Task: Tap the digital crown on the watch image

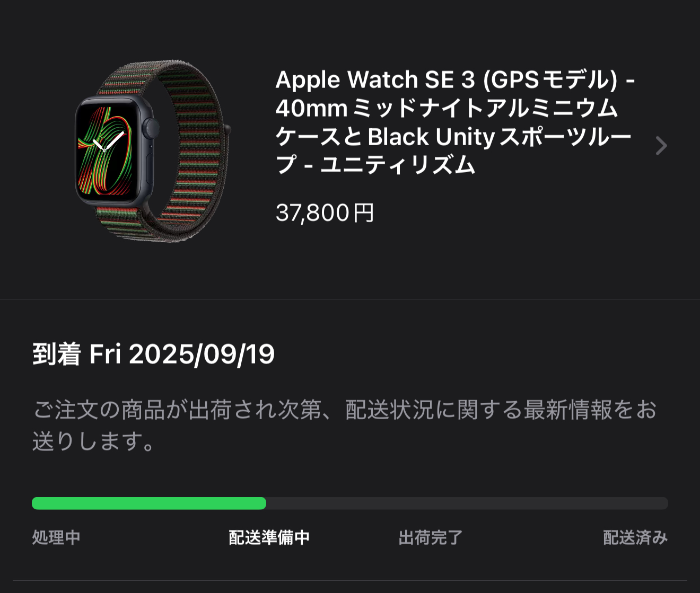Action: pyautogui.click(x=153, y=128)
